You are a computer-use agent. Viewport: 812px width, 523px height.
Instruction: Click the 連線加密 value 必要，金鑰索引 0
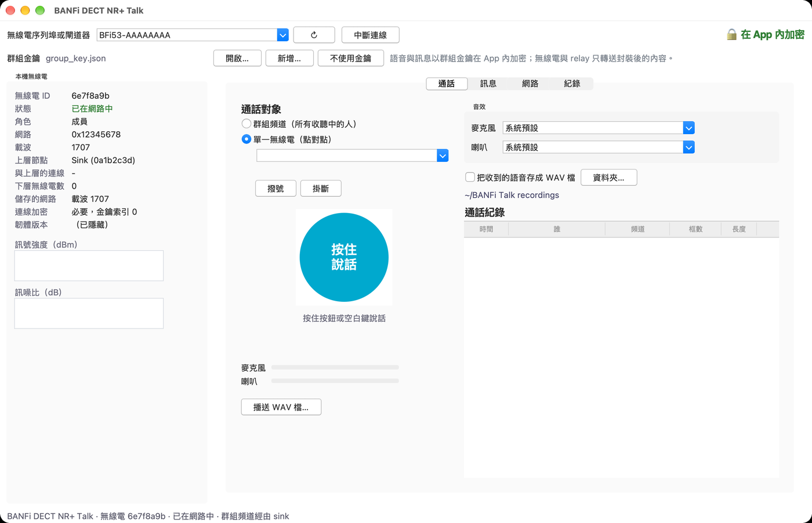click(x=104, y=212)
